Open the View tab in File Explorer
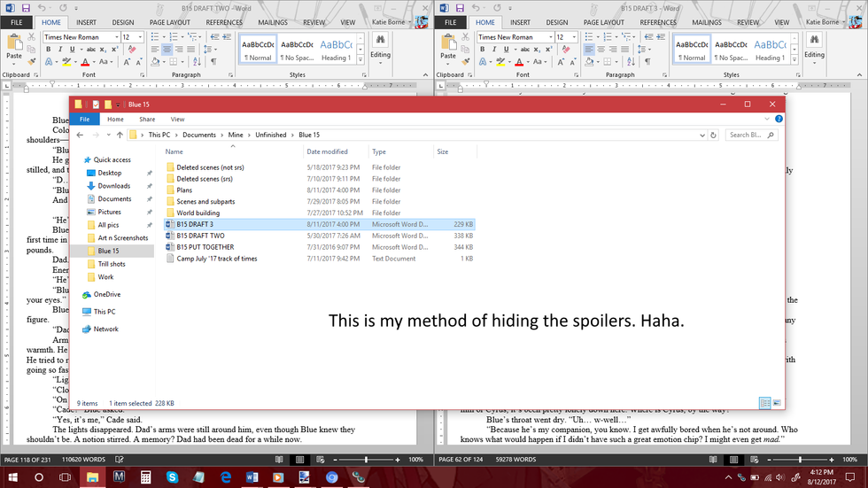Viewport: 868px width, 488px height. (177, 119)
